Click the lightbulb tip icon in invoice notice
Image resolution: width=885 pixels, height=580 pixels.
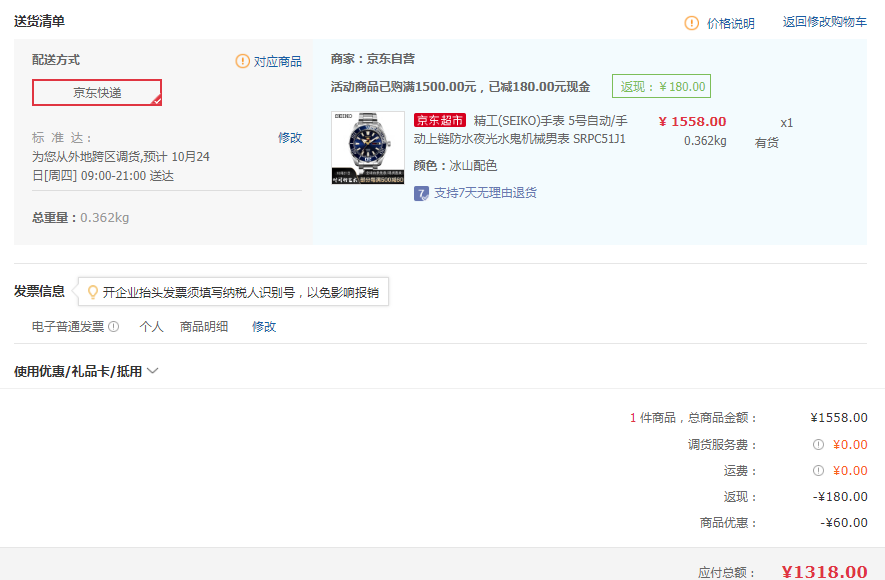(x=93, y=292)
